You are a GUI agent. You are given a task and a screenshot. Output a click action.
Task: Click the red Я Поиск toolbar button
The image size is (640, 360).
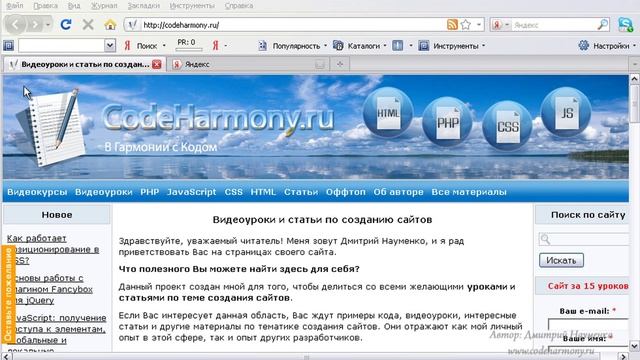141,46
